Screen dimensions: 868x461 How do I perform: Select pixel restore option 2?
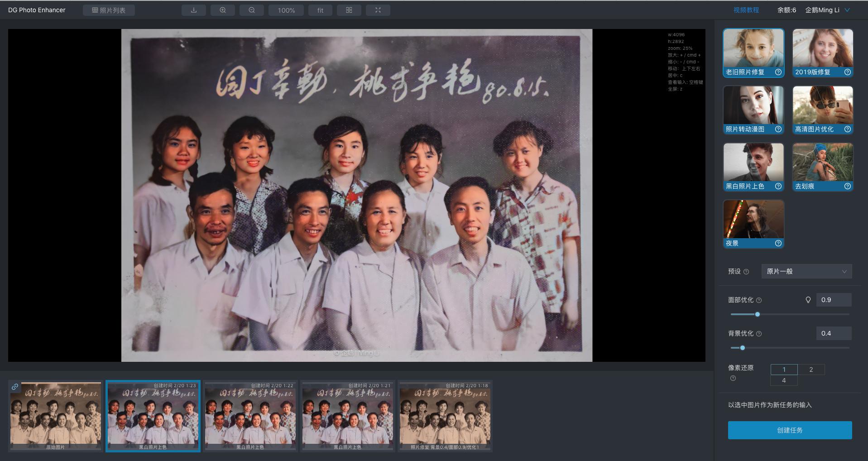coord(810,370)
